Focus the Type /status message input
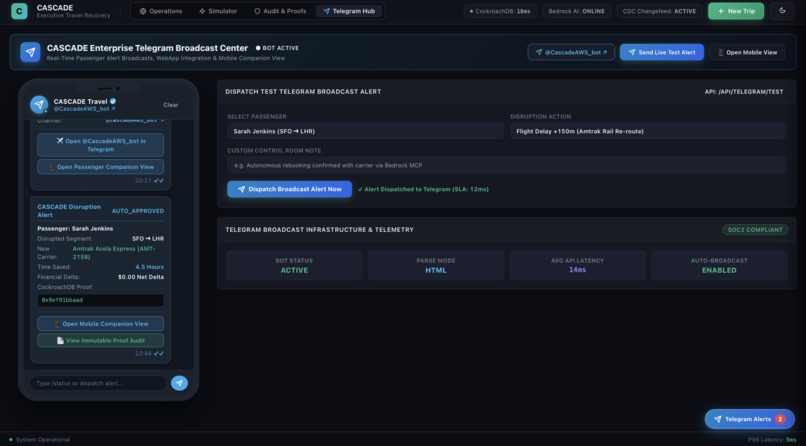 coord(98,383)
